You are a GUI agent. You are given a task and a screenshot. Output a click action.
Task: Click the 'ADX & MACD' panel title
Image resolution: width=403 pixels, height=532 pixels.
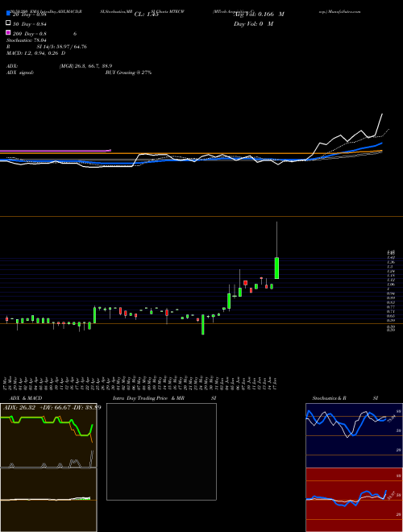[26, 398]
